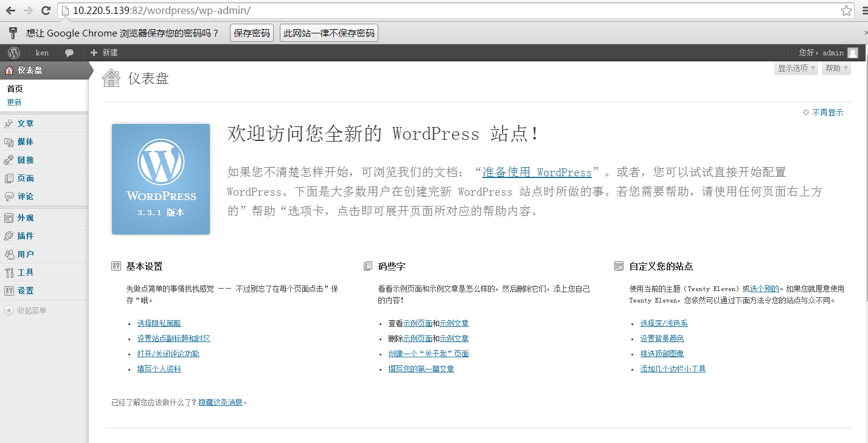Click the large WordPress 3.3.1 logo image

pyautogui.click(x=161, y=179)
